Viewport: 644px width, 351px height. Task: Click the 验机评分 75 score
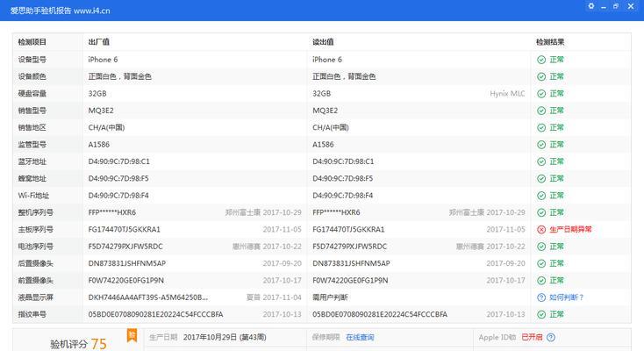click(78, 344)
